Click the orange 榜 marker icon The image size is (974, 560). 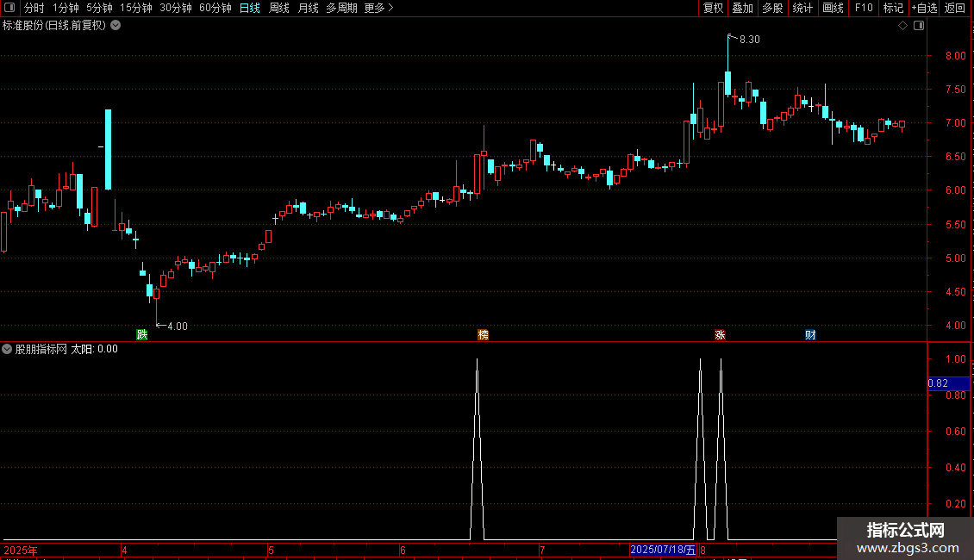click(484, 334)
